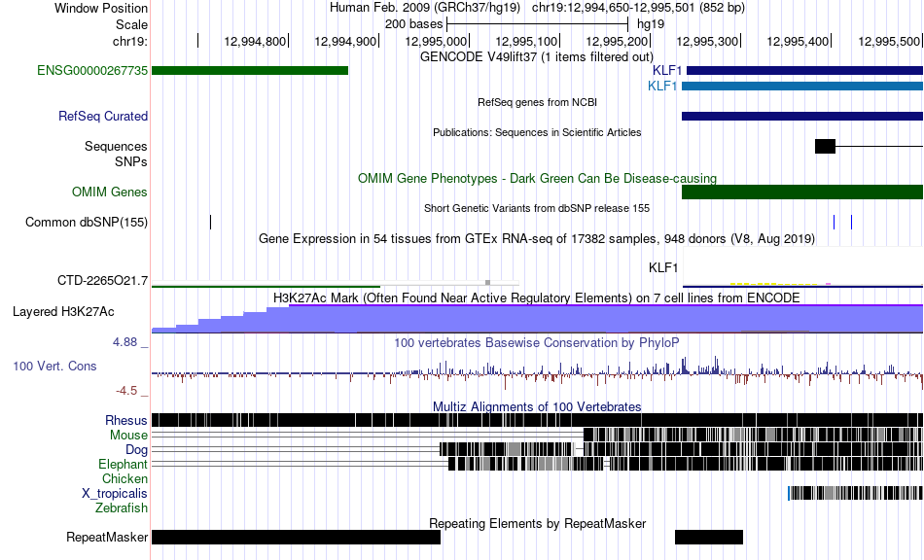Select the Sequences track label

point(116,146)
